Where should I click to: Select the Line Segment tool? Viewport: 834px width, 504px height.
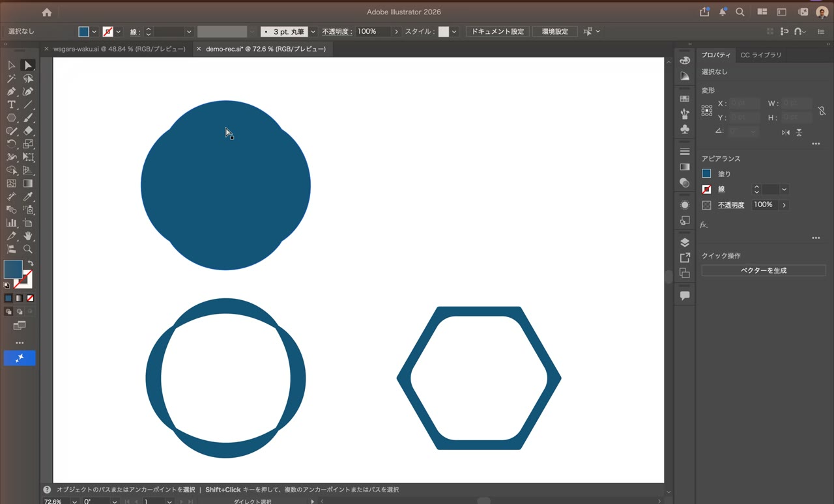click(x=28, y=105)
